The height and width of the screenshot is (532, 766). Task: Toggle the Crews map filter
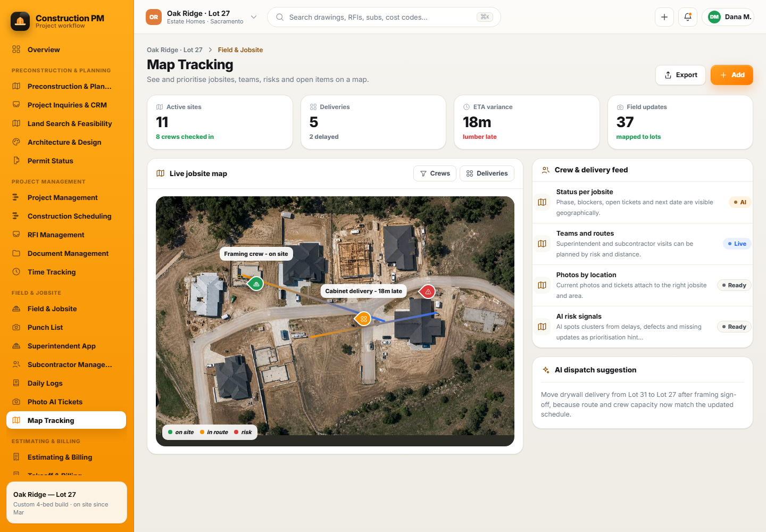pos(435,173)
